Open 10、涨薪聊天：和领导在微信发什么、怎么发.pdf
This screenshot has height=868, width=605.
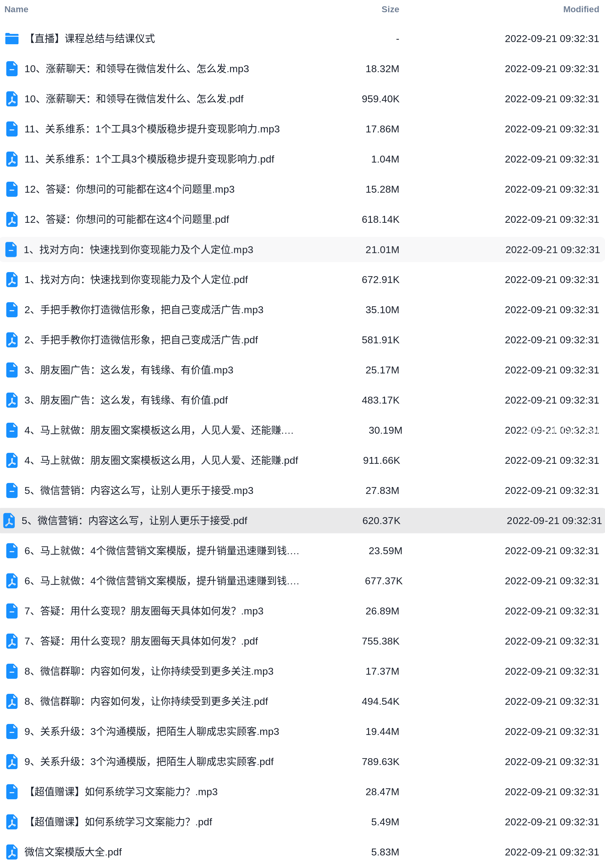pos(134,99)
